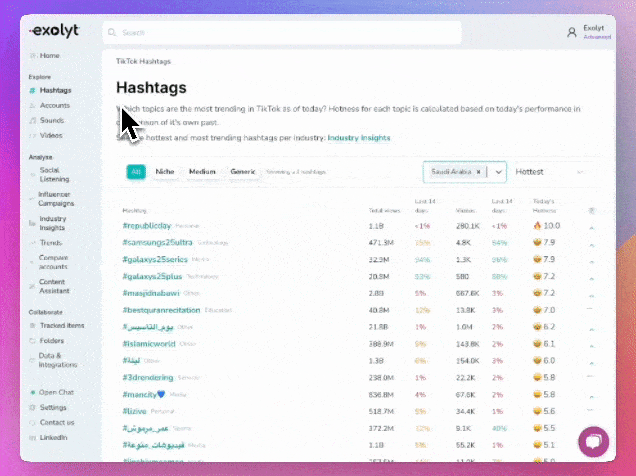This screenshot has height=476, width=636.
Task: Click total views 471.3M for #samsungs25ultra
Action: coord(381,242)
